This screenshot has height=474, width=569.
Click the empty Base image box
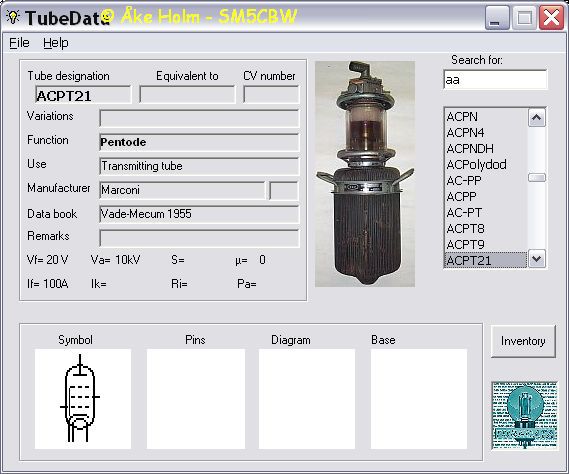coord(418,399)
